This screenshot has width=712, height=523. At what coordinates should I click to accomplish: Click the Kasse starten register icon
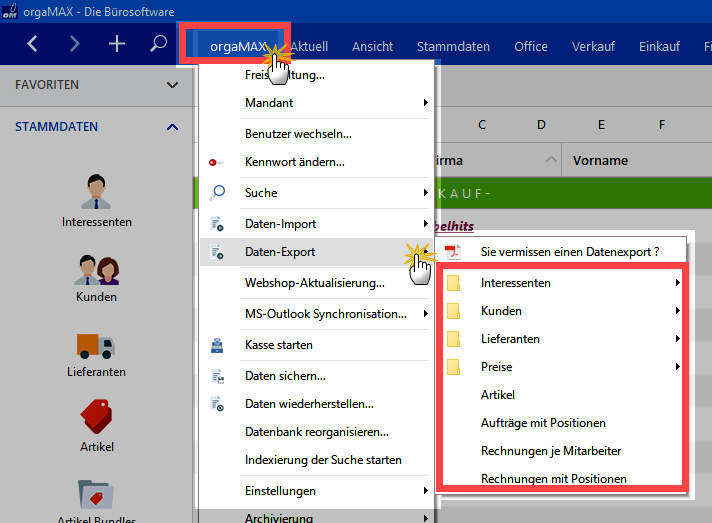click(x=217, y=345)
